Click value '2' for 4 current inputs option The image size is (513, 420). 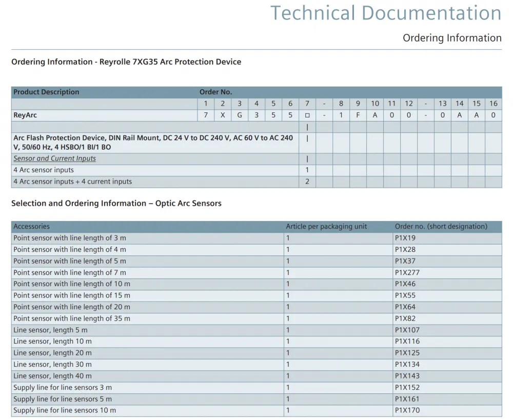pyautogui.click(x=307, y=182)
